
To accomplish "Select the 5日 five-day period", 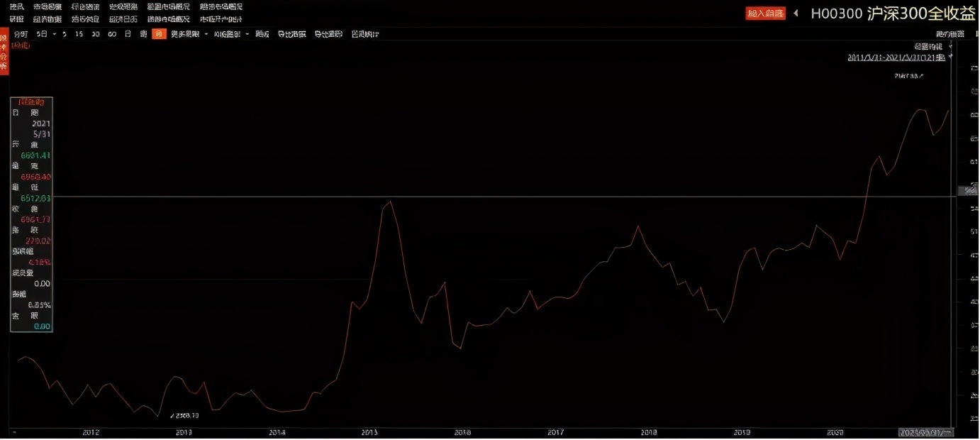I will (43, 34).
